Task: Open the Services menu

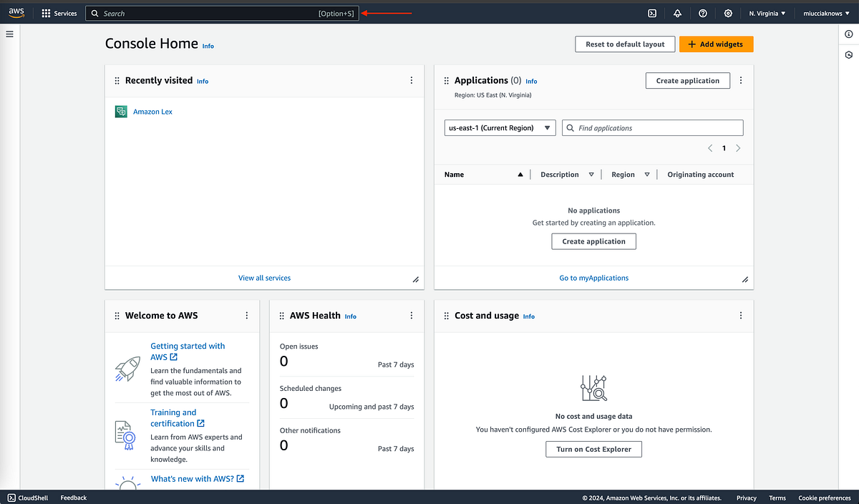Action: pyautogui.click(x=59, y=12)
